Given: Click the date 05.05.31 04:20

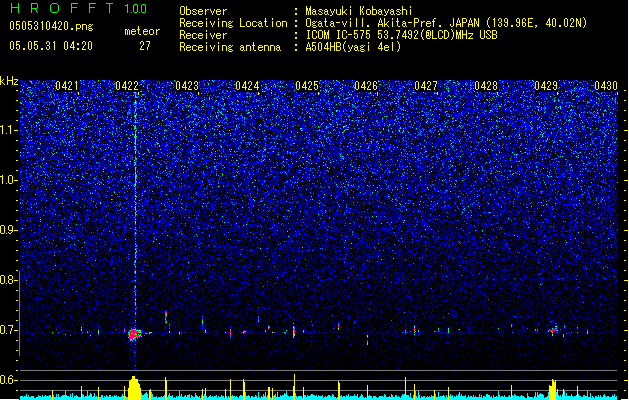Looking at the screenshot, I should click(51, 46).
